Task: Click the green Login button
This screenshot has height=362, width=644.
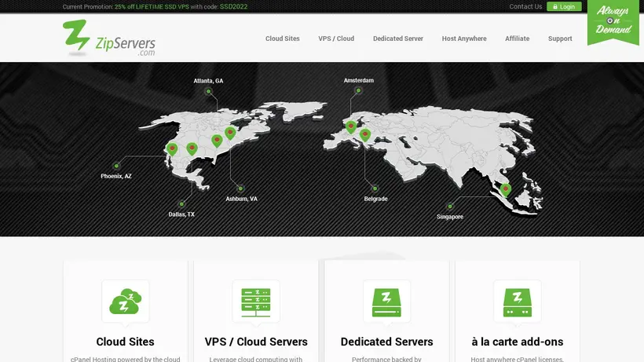Action: pos(564,6)
